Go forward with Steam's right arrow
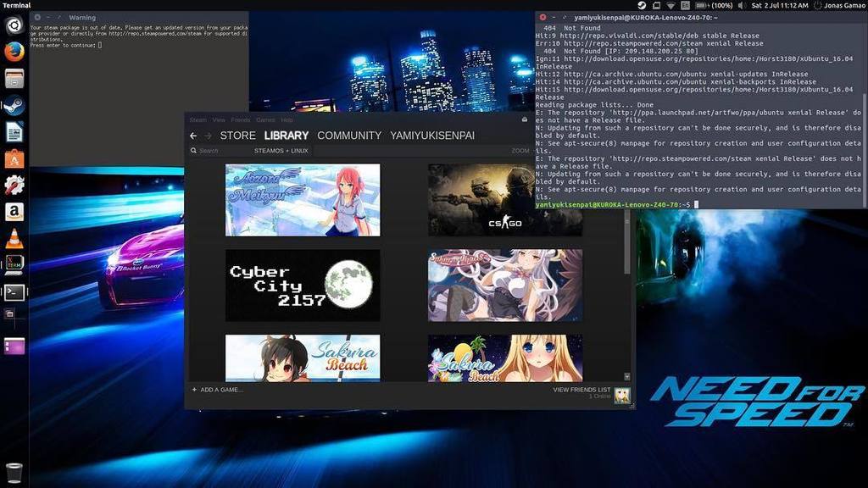The height and width of the screenshot is (488, 868). (209, 136)
